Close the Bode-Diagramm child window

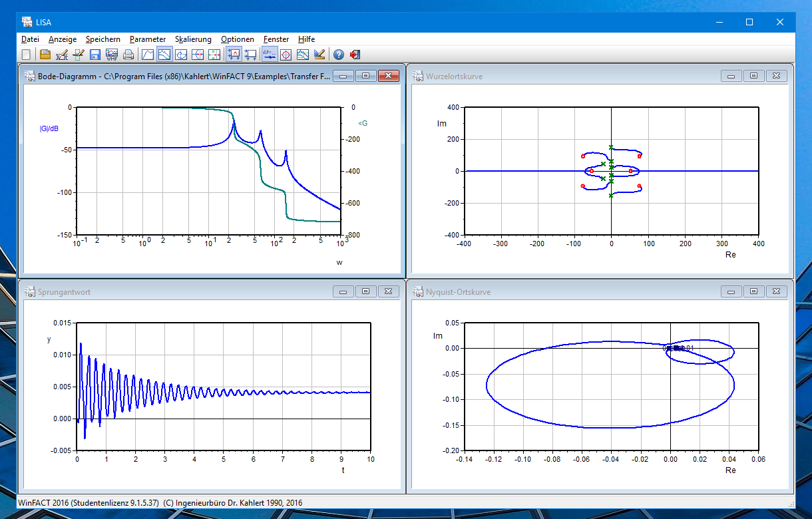pyautogui.click(x=388, y=76)
